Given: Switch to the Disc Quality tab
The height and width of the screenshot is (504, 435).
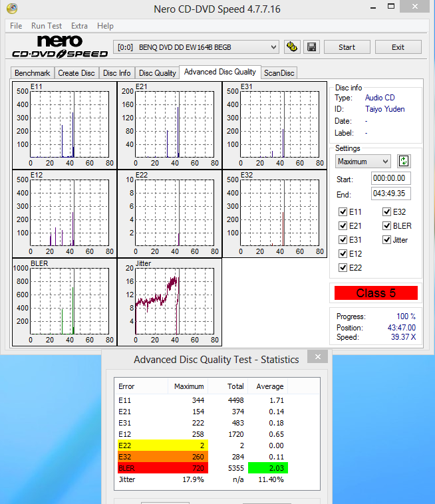Looking at the screenshot, I should pos(157,73).
